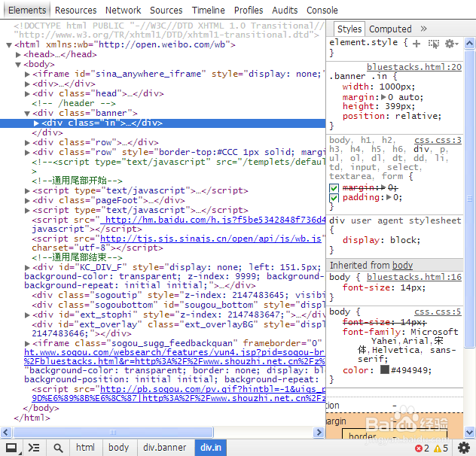Click the horizontal scrollbar right arrow
Image resolution: width=476 pixels, height=456 pixels.
pos(319,432)
